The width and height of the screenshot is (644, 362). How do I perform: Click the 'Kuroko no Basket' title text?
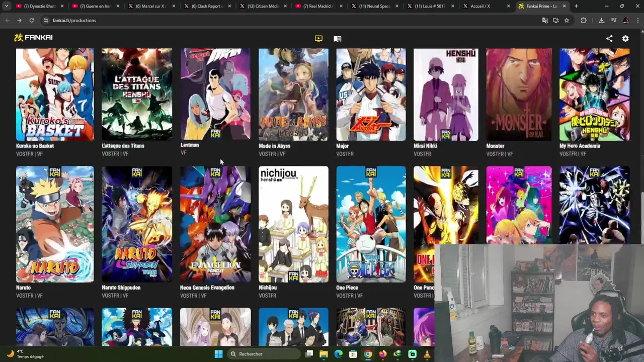35,146
